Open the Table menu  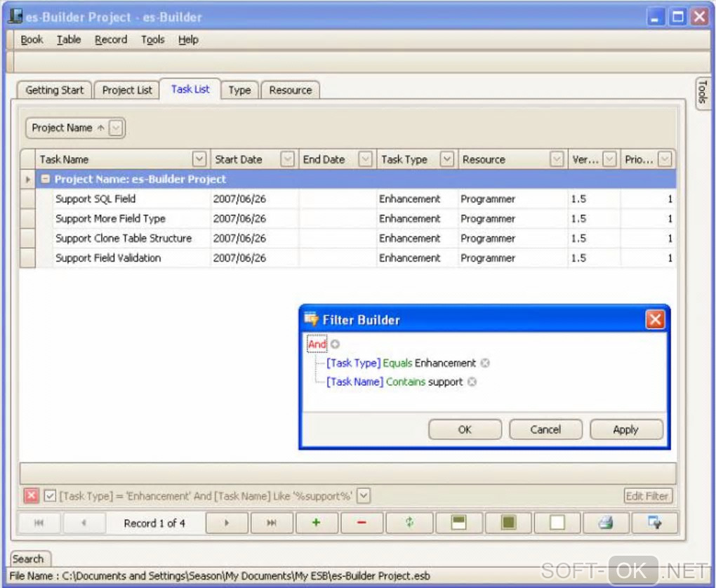coord(69,40)
